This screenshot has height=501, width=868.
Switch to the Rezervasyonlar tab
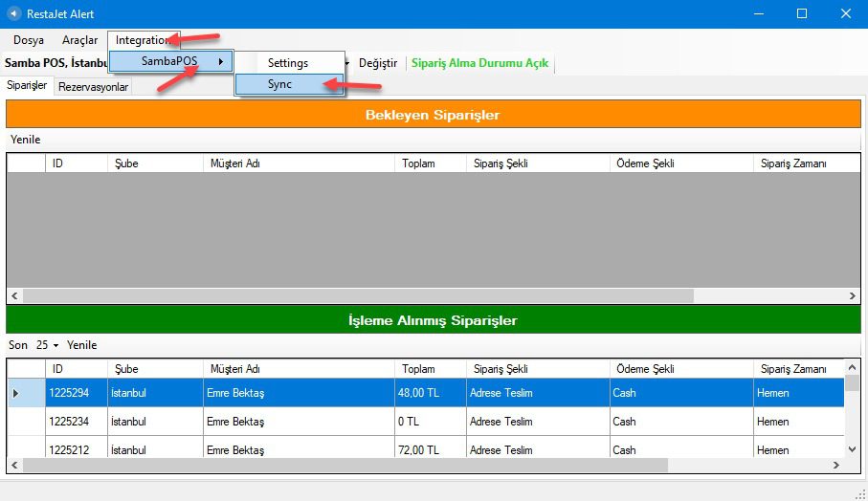point(93,87)
